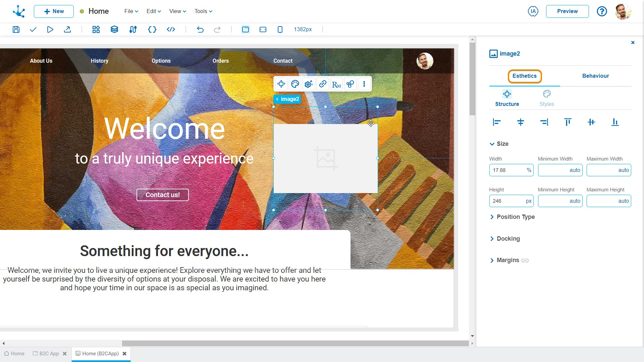Image resolution: width=644 pixels, height=362 pixels.
Task: Click the Structure icon in Esthetics panel
Action: tap(507, 94)
